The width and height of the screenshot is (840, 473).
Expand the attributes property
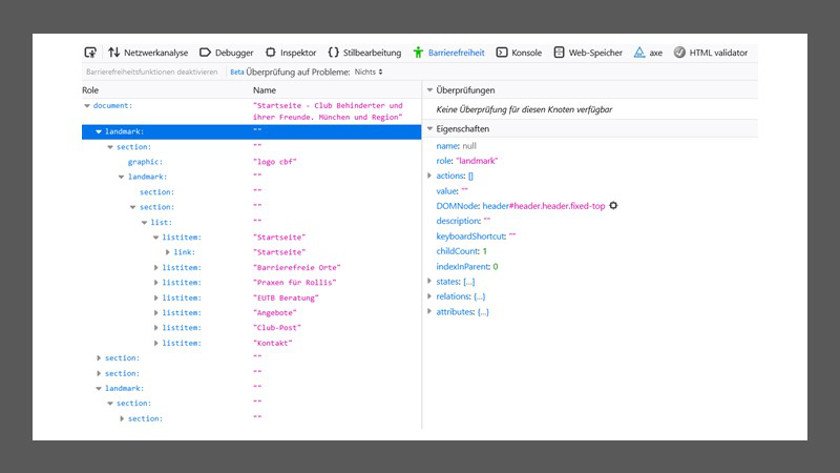point(429,311)
